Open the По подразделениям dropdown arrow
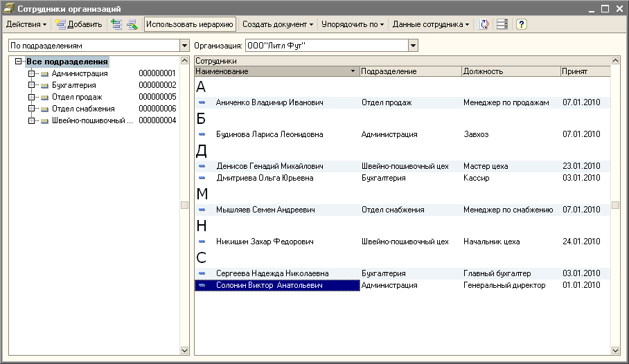This screenshot has height=364, width=629. tap(184, 46)
